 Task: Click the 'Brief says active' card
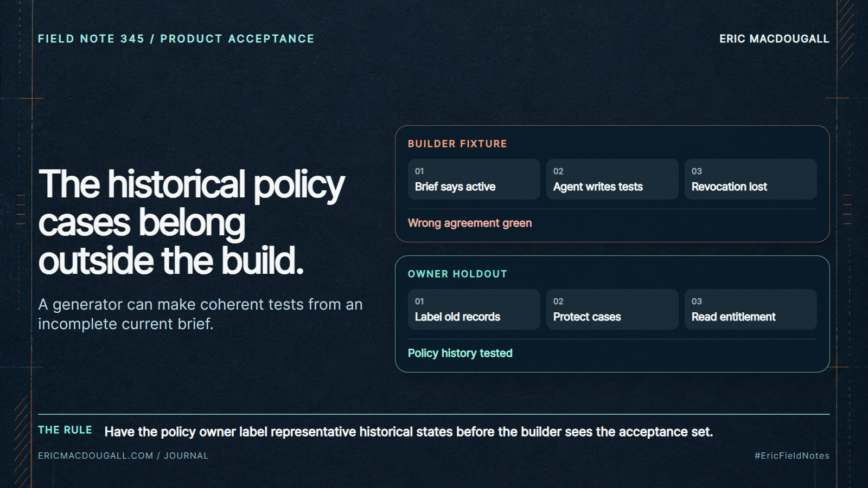474,179
